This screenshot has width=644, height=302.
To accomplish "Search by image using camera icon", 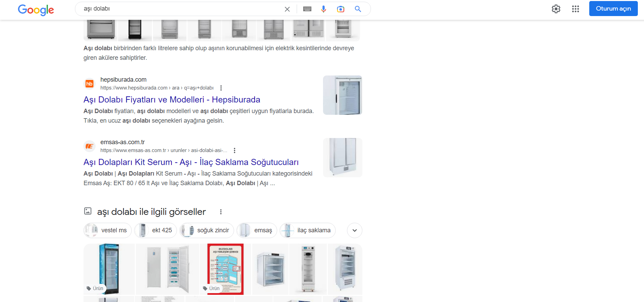I will pos(340,9).
